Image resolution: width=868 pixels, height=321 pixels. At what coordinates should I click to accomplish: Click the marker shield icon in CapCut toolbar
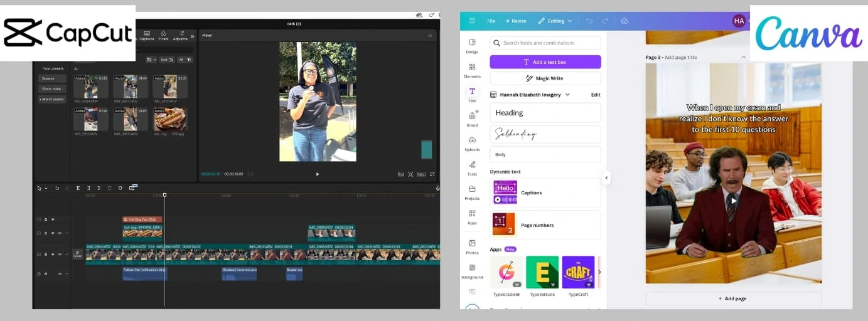(120, 188)
